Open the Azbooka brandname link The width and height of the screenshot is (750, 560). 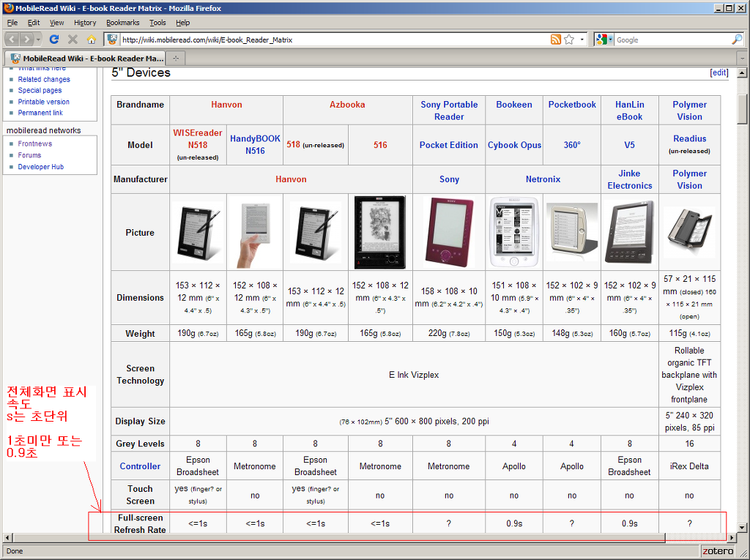347,105
